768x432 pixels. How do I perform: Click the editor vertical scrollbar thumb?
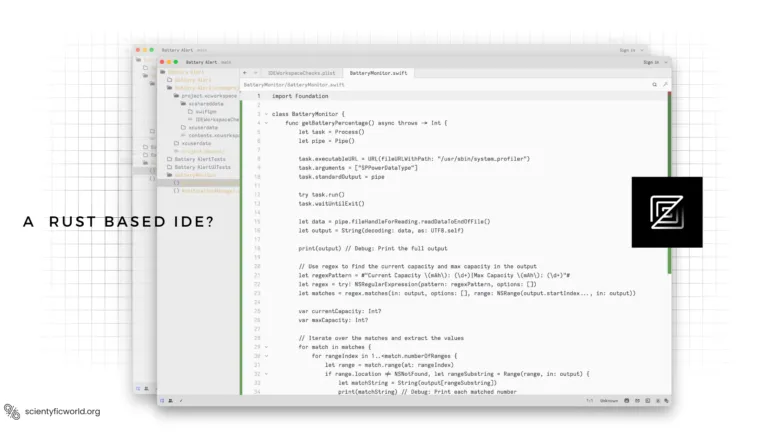coord(669,182)
